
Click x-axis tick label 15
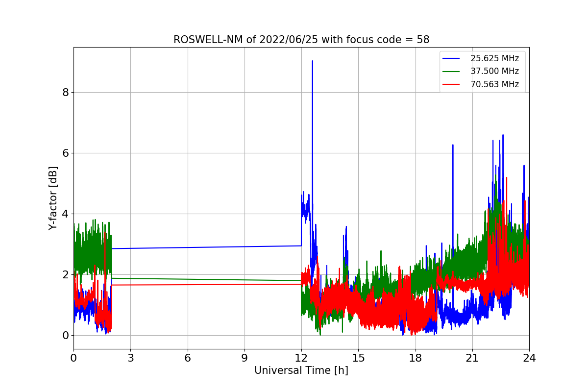click(x=358, y=358)
